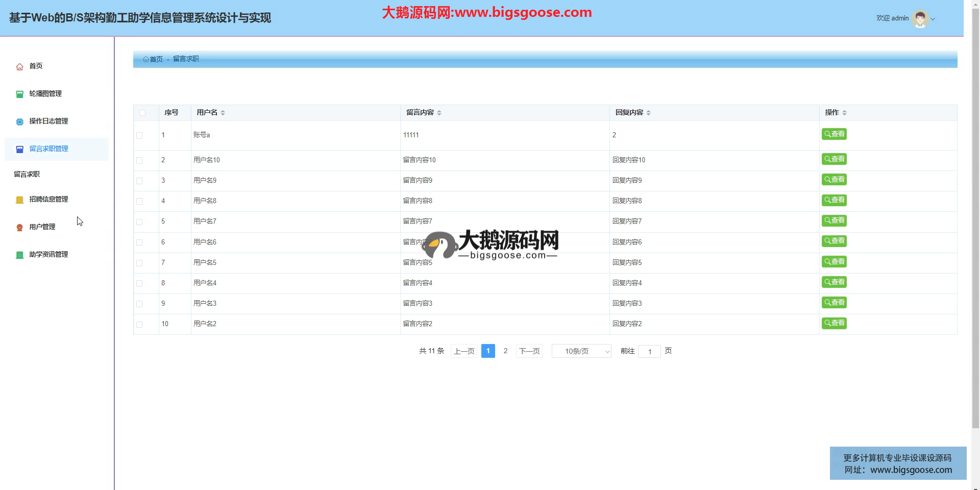
Task: View details of the 用户名9 row
Action: (834, 180)
